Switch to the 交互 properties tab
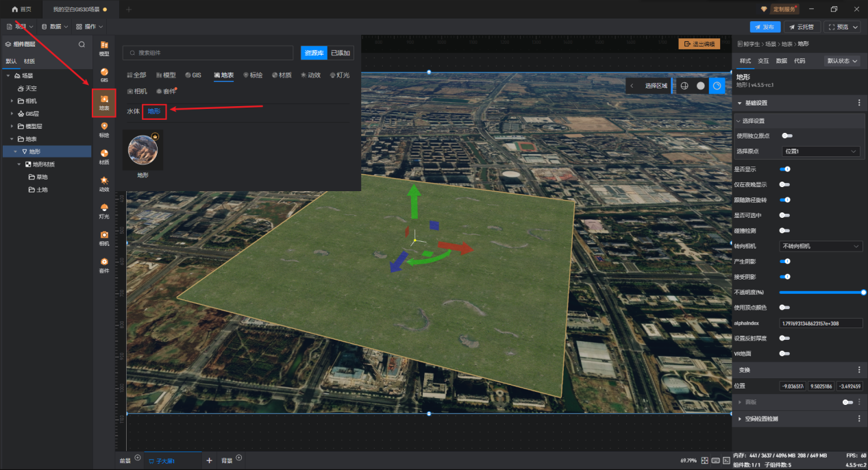868x470 pixels. [x=763, y=61]
